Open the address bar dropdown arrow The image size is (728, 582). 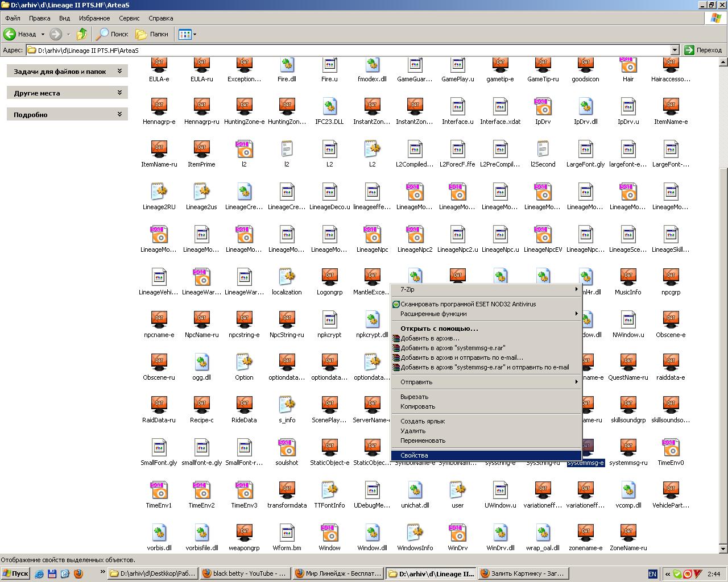pyautogui.click(x=675, y=50)
